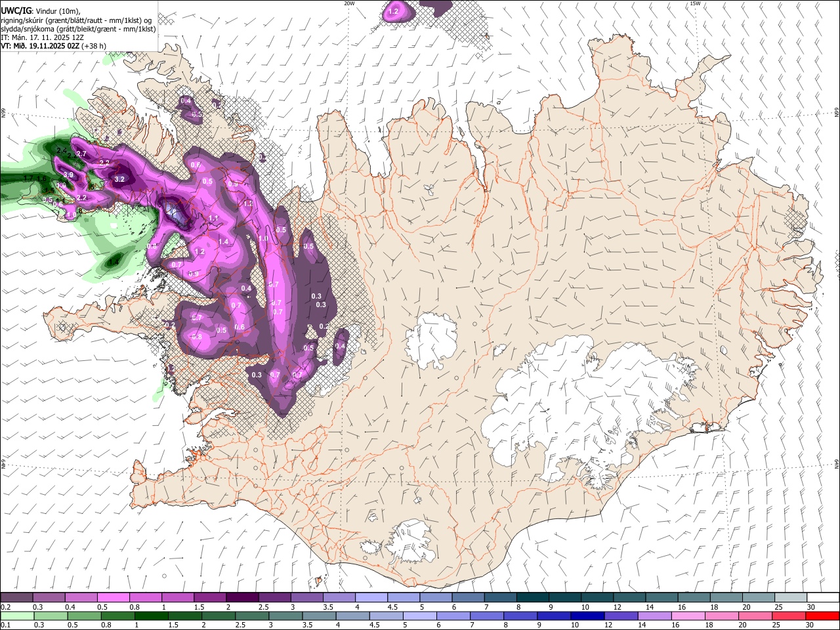Viewport: 840px width, 630px height.
Task: Click the '20W' longitude label
Action: [x=349, y=3]
